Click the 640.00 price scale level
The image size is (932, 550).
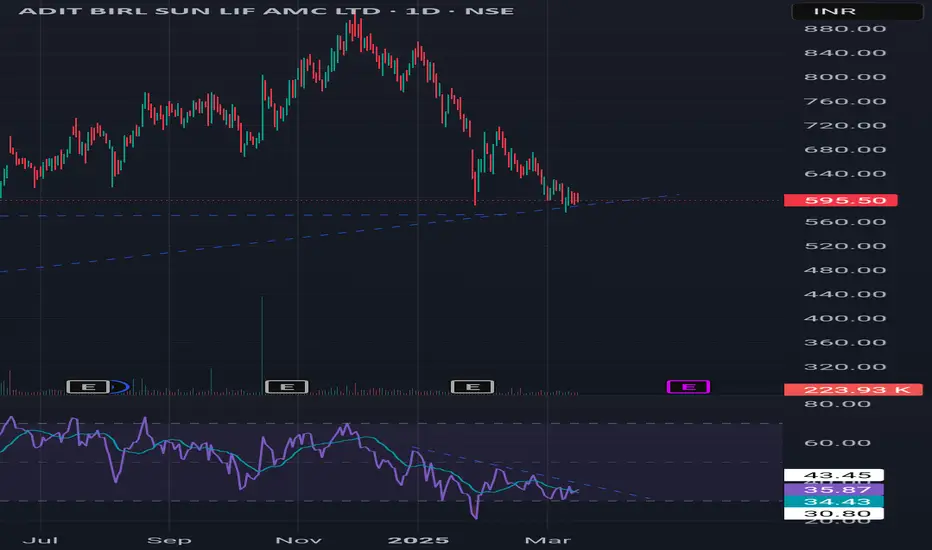click(845, 174)
